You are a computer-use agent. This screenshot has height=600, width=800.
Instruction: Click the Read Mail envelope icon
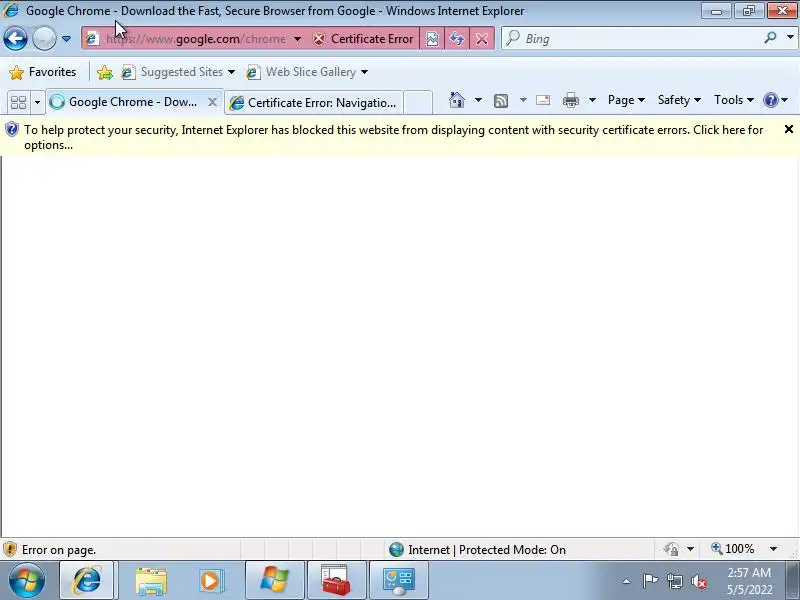[x=543, y=100]
